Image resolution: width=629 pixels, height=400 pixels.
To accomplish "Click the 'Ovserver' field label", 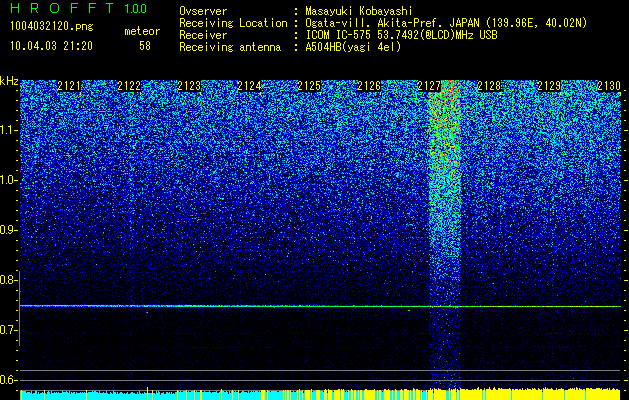I will point(203,11).
